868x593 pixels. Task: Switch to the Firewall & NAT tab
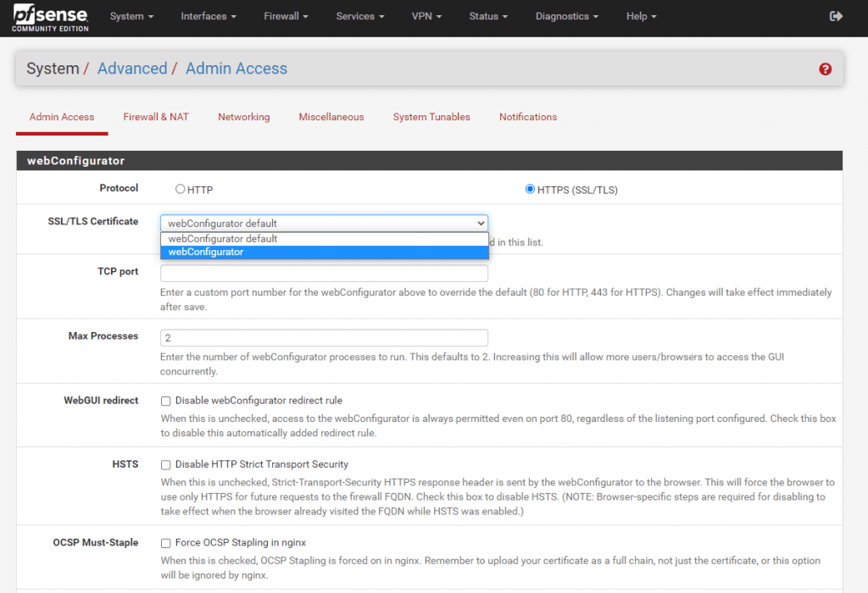156,117
